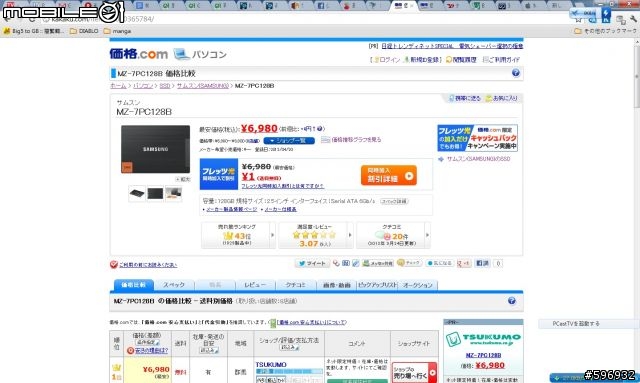Open the manga bookmarks folder

[118, 31]
